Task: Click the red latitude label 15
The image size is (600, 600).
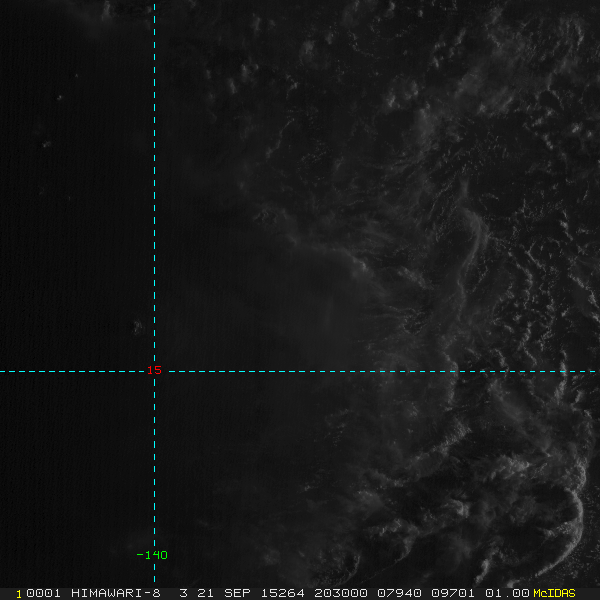Action: pos(155,370)
